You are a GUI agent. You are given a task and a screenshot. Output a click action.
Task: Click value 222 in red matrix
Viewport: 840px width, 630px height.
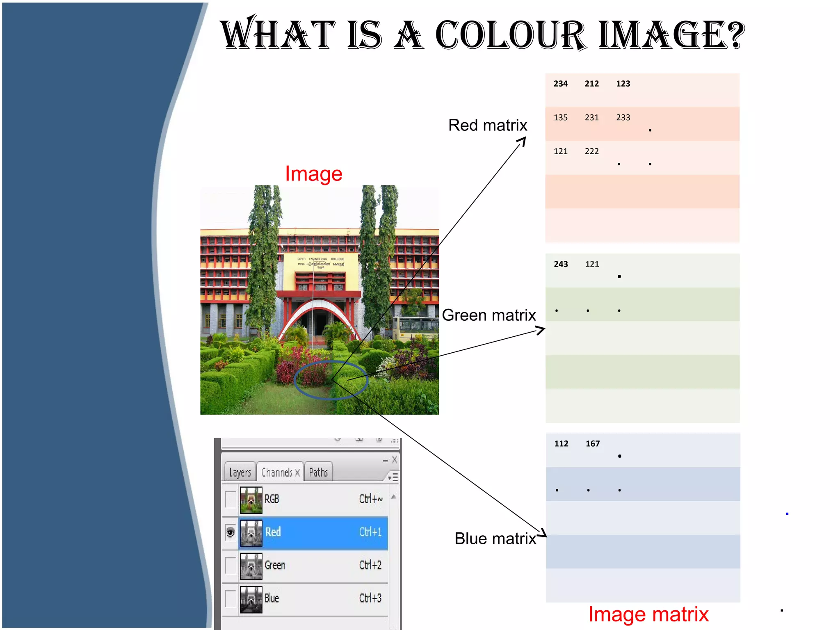coord(592,151)
